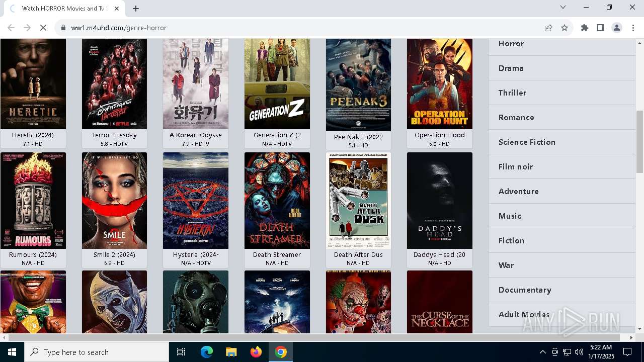This screenshot has height=362, width=644.
Task: Open the taskbar clock and date
Action: tap(601, 352)
